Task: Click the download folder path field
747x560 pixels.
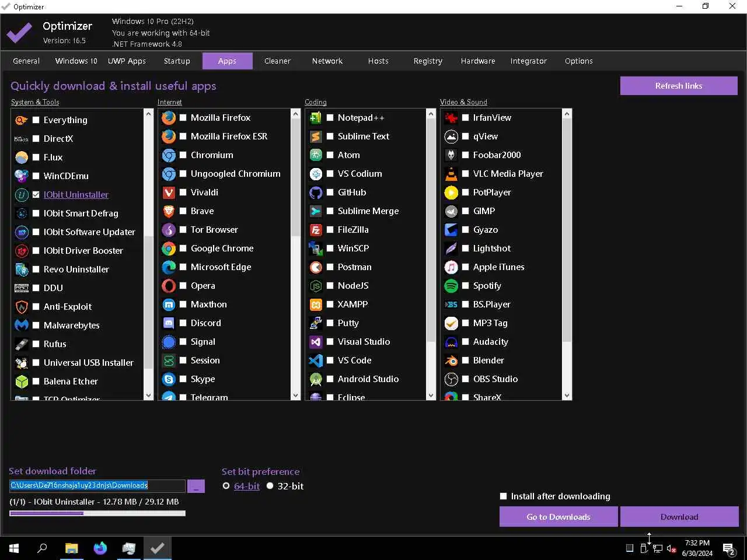Action: (x=97, y=485)
